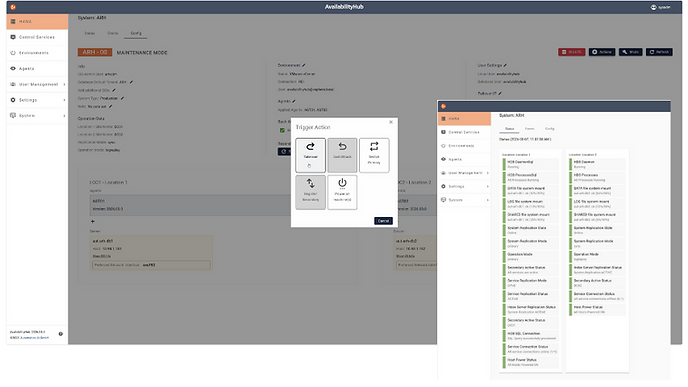
Task: Open HANA in the main window sidebar
Action: pyautogui.click(x=37, y=22)
